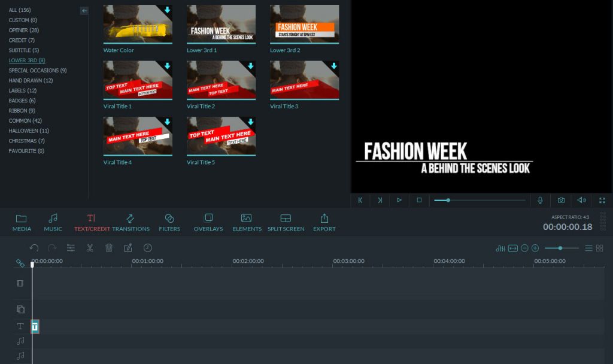Screen dimensions: 613x364
Task: Download the Viral Title 1 preset arrow
Action: (x=168, y=66)
